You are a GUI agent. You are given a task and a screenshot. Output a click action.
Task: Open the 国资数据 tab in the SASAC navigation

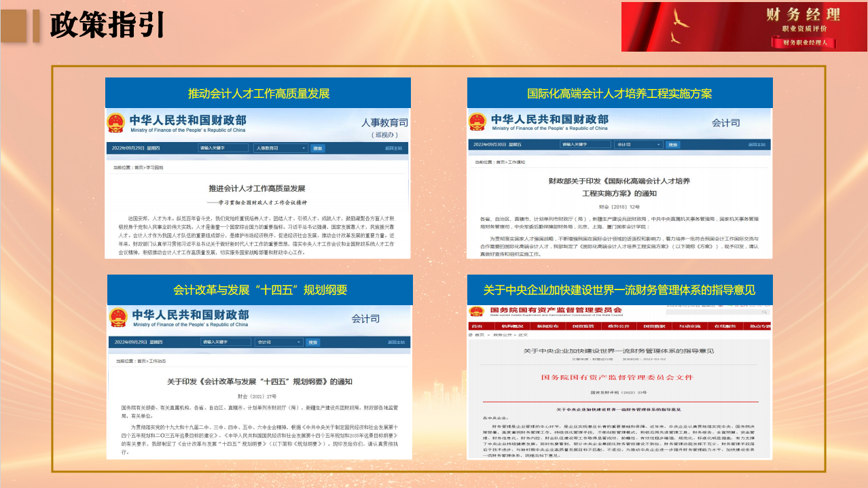coord(654,326)
